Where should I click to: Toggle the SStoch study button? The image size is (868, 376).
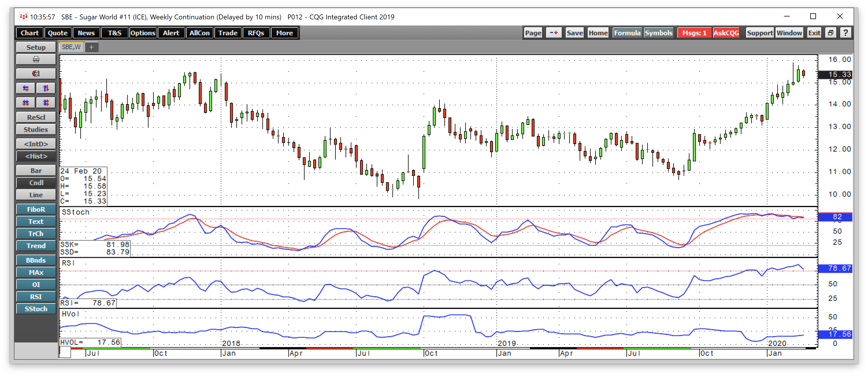[36, 309]
